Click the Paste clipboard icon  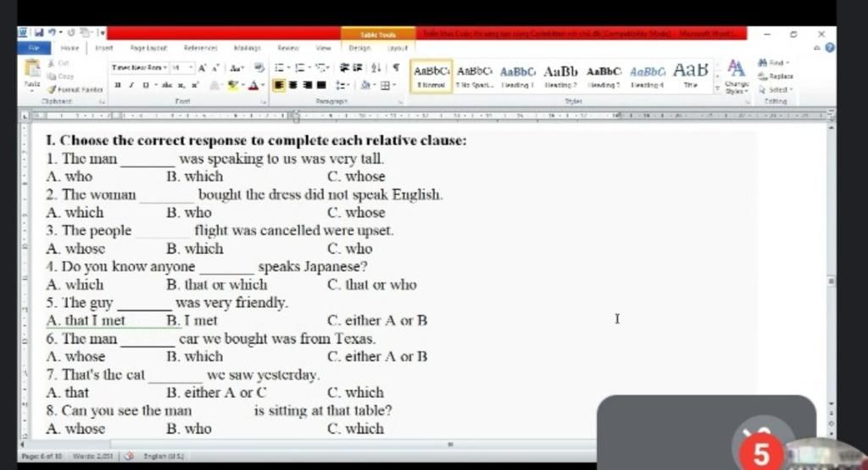pyautogui.click(x=33, y=69)
